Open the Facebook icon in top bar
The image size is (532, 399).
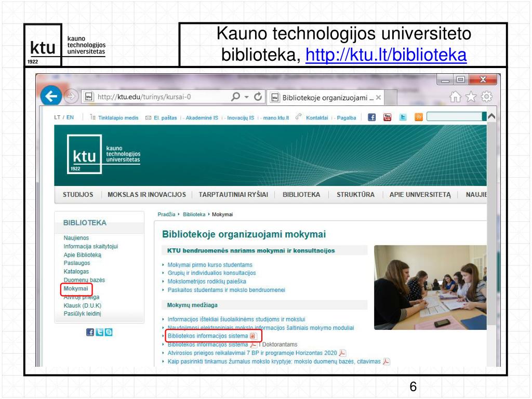(x=372, y=117)
